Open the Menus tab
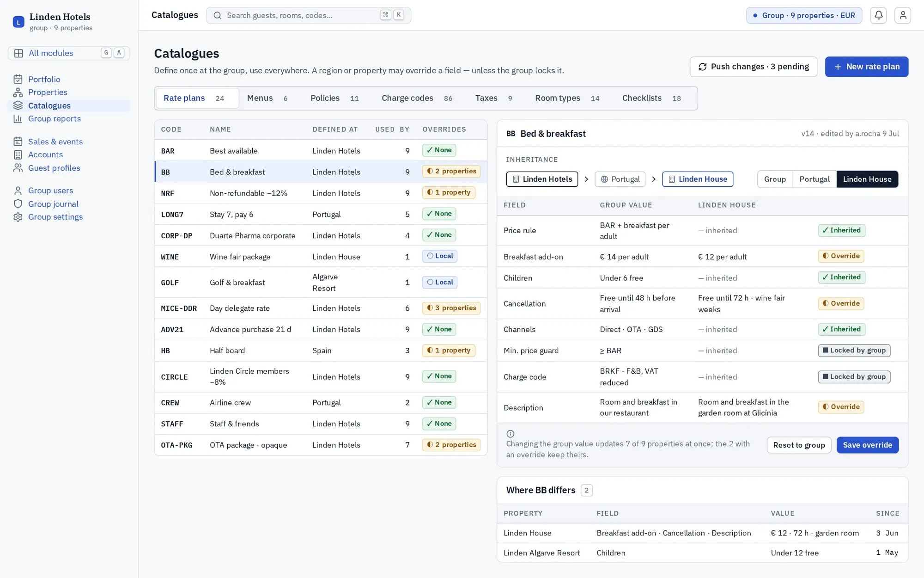 (x=267, y=98)
